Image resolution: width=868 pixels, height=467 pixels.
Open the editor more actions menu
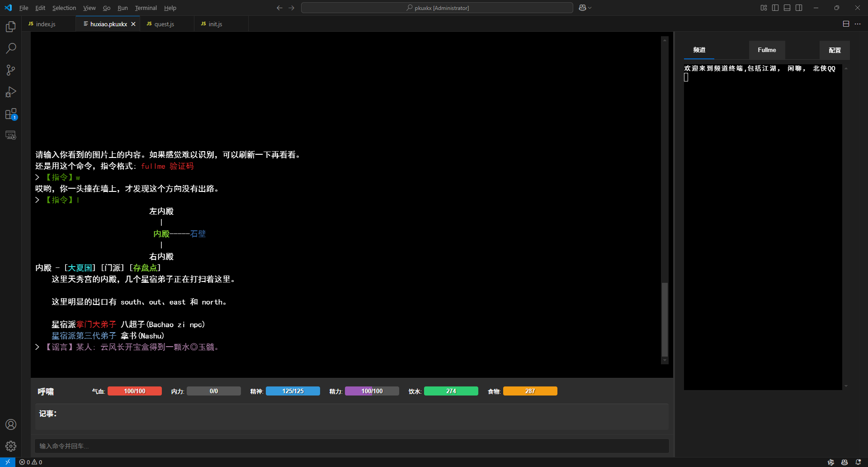pyautogui.click(x=858, y=24)
